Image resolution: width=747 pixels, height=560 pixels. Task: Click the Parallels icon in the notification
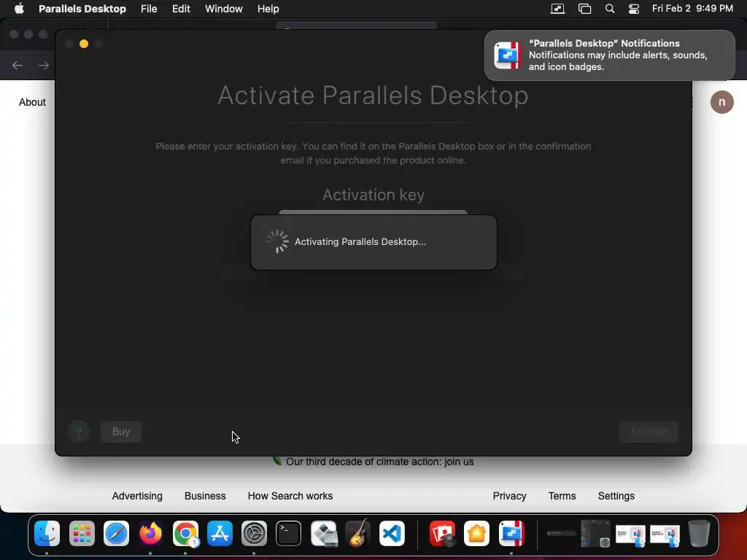[x=508, y=55]
